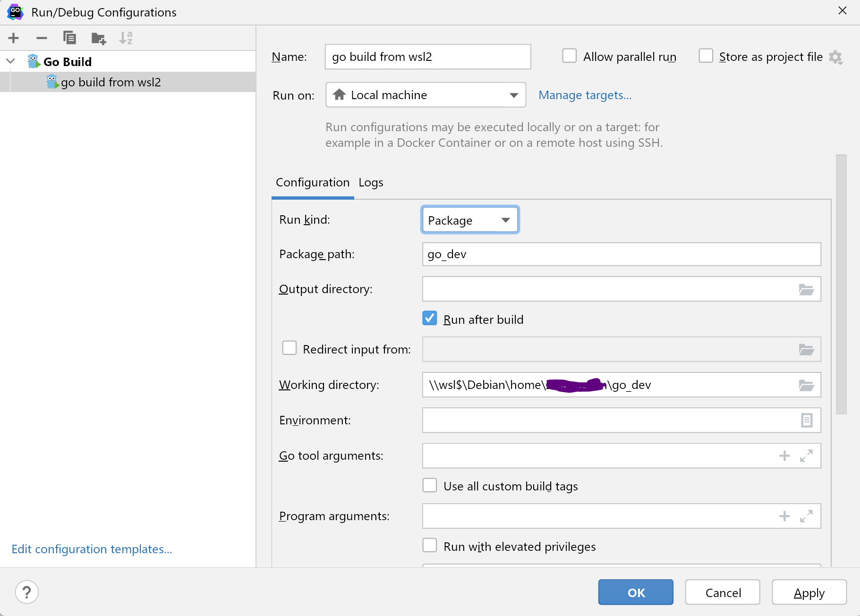The width and height of the screenshot is (860, 616).
Task: Browse for Working directory folder icon
Action: click(806, 385)
